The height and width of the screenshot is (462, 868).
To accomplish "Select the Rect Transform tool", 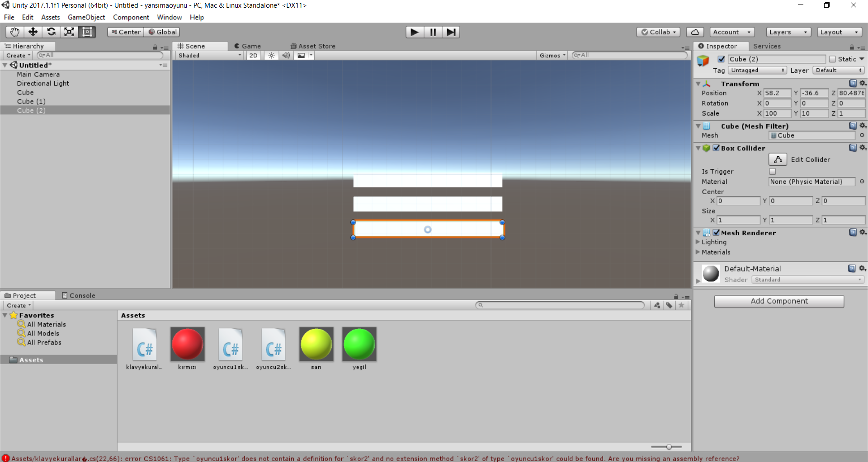I will click(87, 32).
